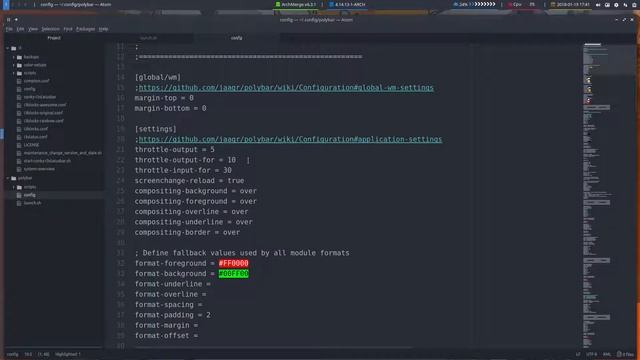640x360 pixels.
Task: Open the File menu
Action: (9, 29)
